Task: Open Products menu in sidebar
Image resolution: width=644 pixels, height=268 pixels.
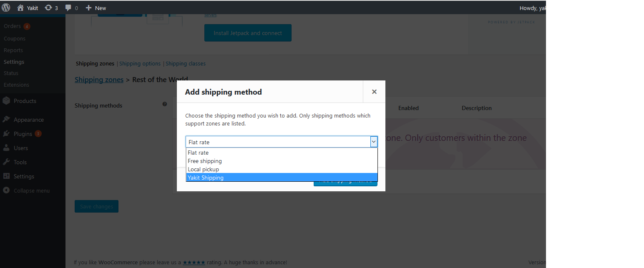Action: point(25,101)
